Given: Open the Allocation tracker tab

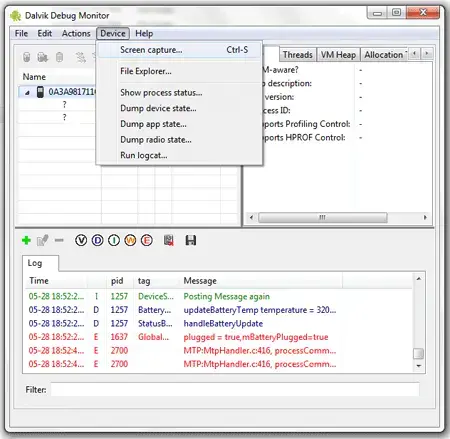Looking at the screenshot, I should (x=384, y=55).
